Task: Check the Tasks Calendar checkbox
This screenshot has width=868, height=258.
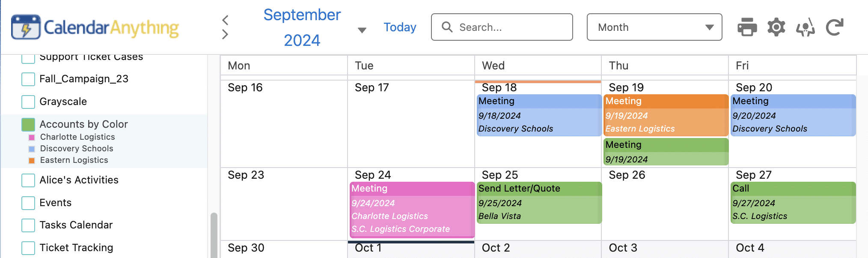Action: (28, 225)
